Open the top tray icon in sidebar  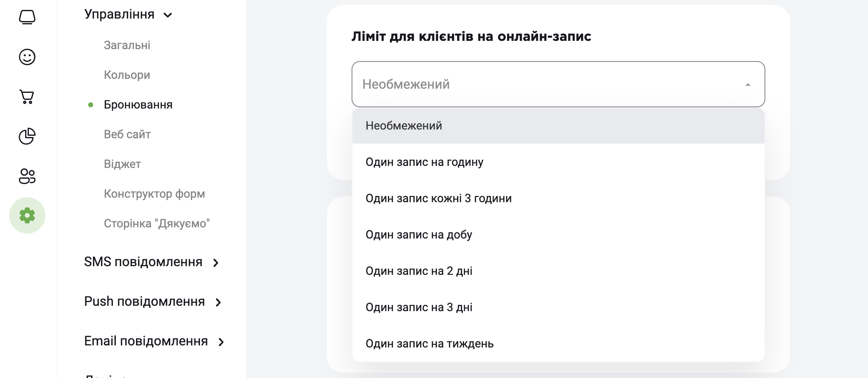click(27, 17)
